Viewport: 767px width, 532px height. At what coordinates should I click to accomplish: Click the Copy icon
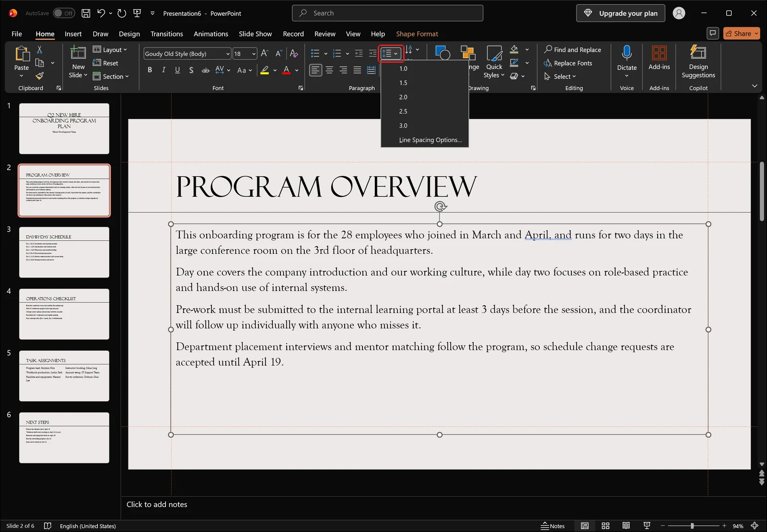point(39,63)
